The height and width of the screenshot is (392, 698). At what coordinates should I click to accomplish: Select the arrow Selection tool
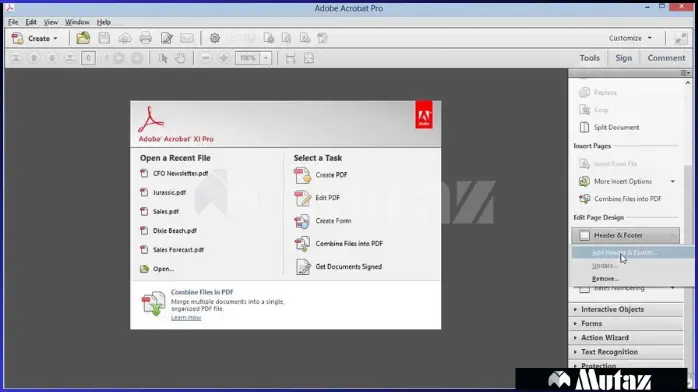click(x=163, y=58)
